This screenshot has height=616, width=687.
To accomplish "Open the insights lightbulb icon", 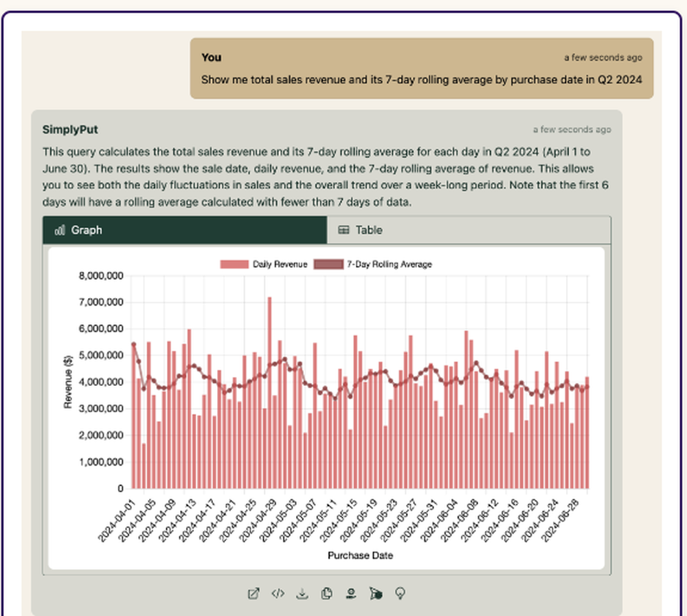I will click(401, 593).
